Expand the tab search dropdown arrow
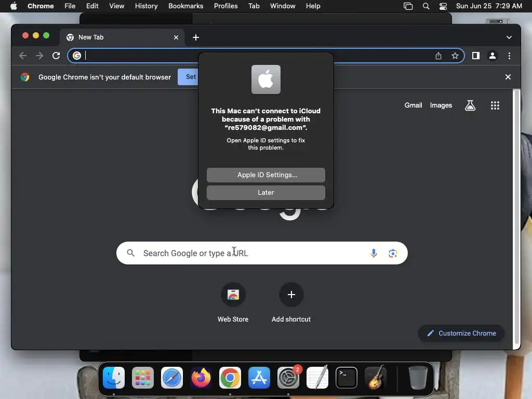 click(x=509, y=37)
